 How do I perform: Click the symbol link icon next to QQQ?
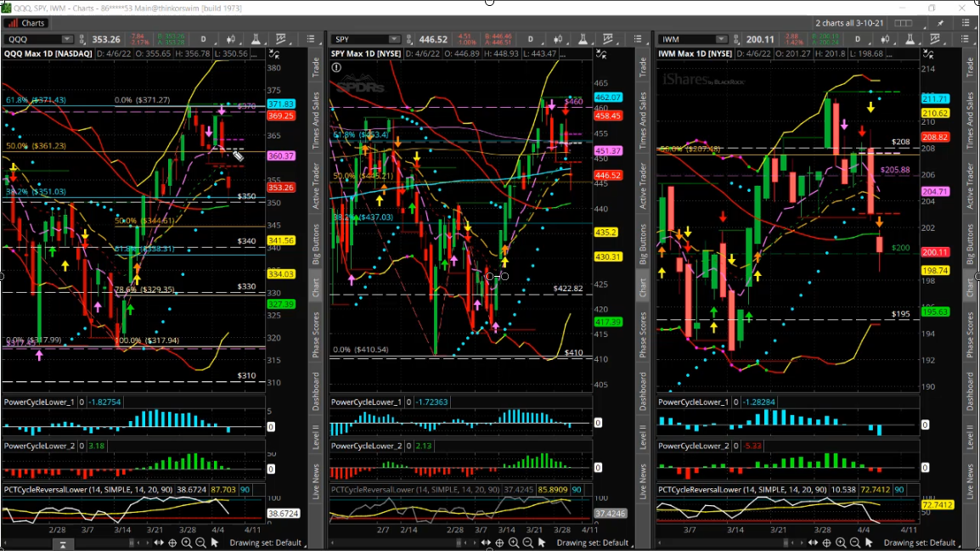click(82, 39)
